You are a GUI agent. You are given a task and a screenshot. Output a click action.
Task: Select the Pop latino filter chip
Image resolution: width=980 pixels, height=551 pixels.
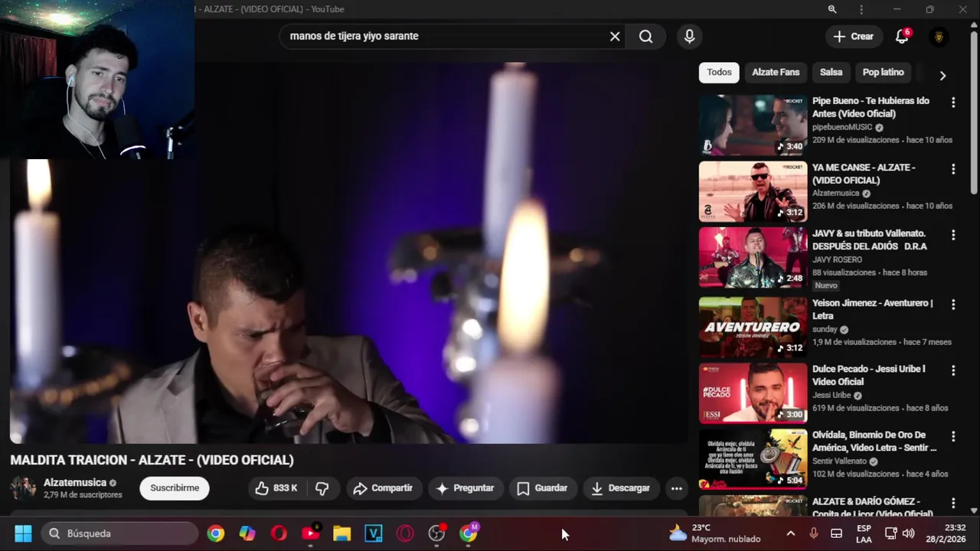pyautogui.click(x=883, y=73)
